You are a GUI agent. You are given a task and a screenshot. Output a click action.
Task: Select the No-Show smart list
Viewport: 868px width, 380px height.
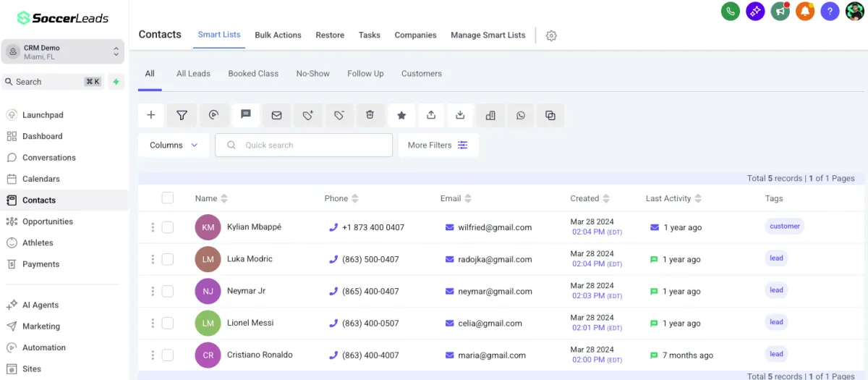[312, 74]
